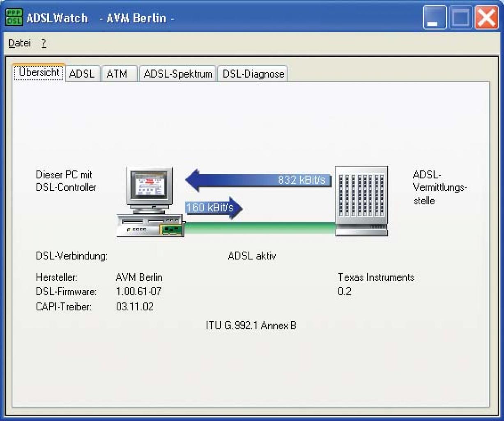The image size is (504, 421).
Task: Click the 'DSL-Firmware:' label
Action: (x=66, y=292)
